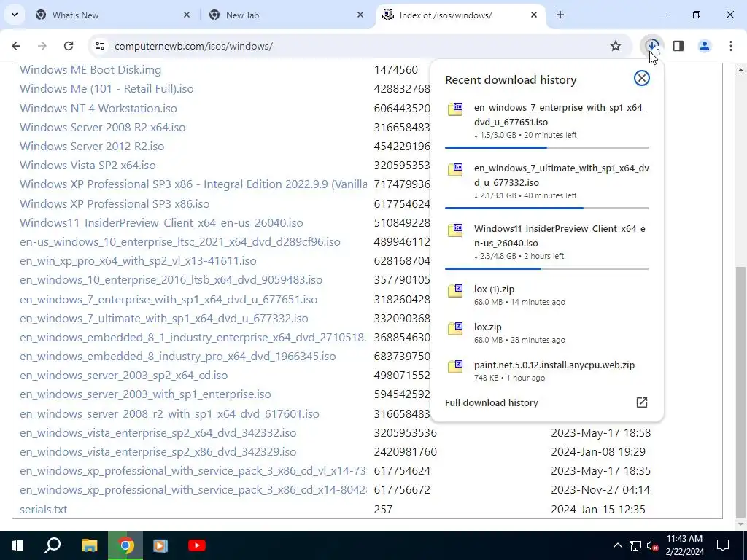Open en_win_xp_pro_x64_with_sp2_vl_x13-41611.iso link

(138, 261)
